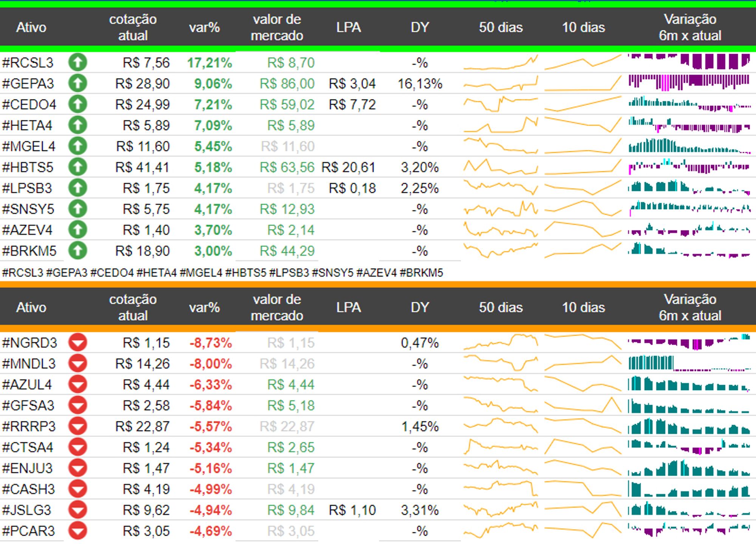Open the 10 dias sparkline for #GFSA3
The image size is (756, 544).
(x=583, y=405)
